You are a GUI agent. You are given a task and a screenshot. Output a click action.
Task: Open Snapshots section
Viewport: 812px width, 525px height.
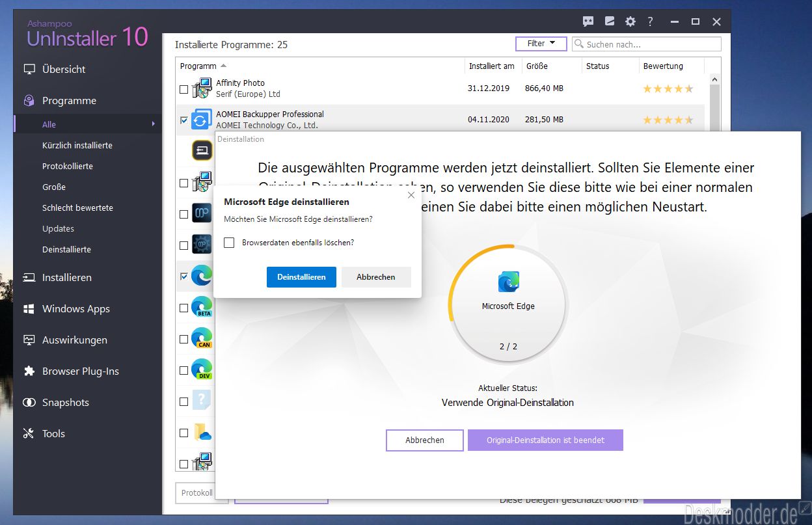65,402
